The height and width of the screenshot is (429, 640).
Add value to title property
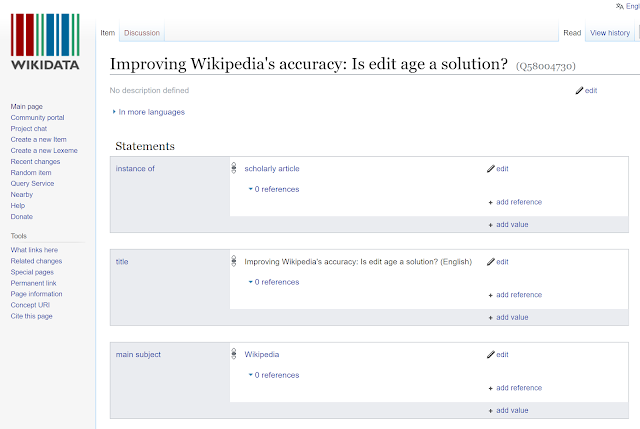508,317
